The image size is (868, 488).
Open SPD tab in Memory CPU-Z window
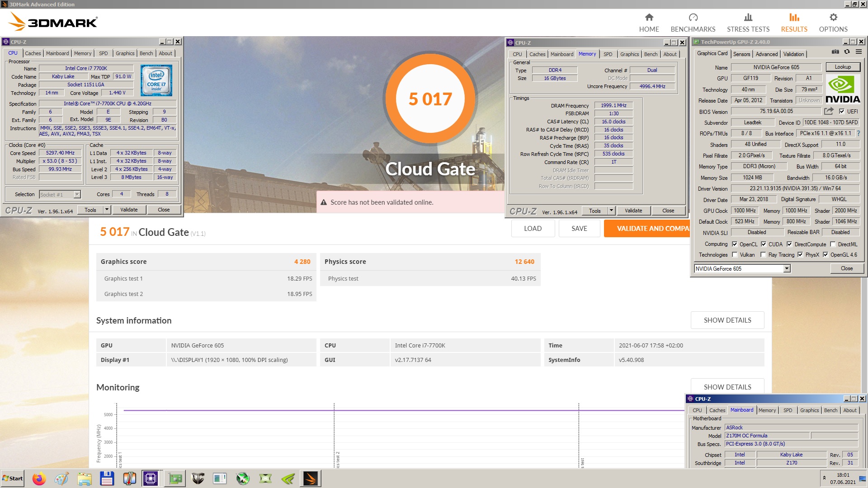click(x=608, y=54)
